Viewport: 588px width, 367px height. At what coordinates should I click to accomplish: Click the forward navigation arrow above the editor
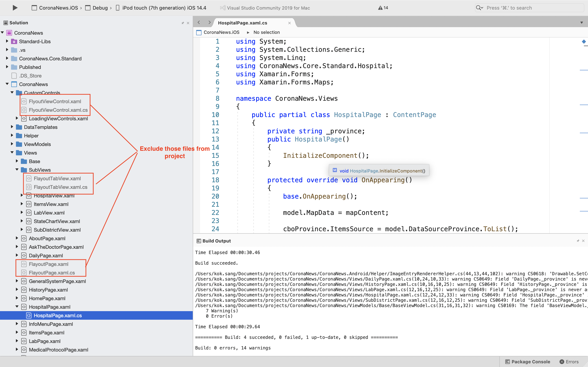(210, 22)
